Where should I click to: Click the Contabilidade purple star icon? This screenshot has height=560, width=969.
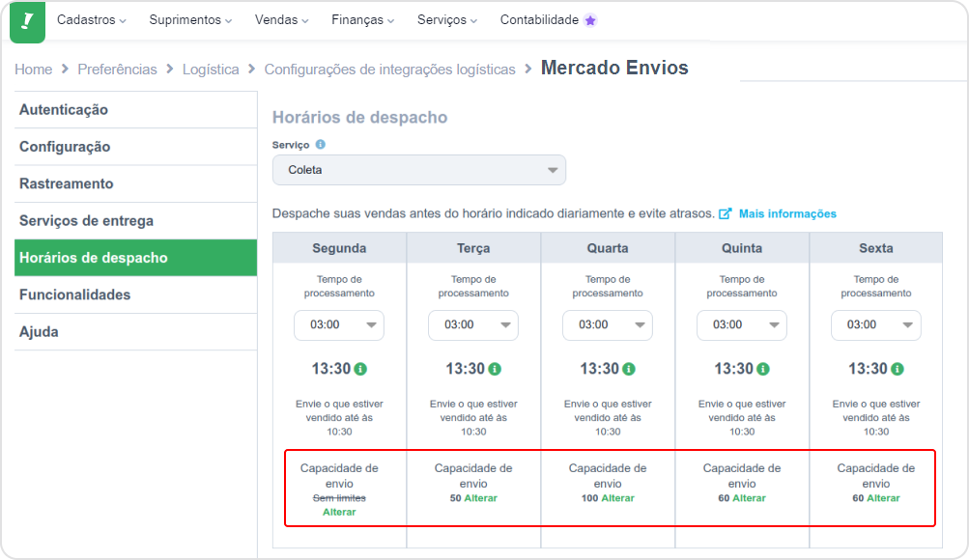[x=591, y=20]
